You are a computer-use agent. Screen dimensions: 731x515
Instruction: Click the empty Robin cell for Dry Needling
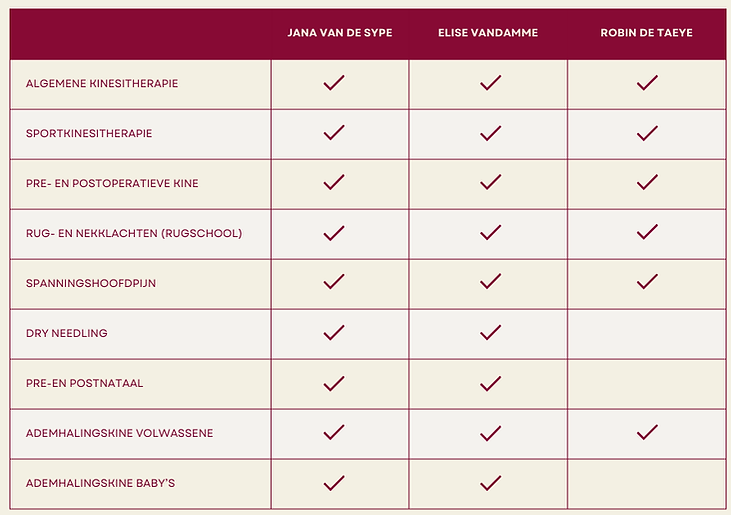647,334
